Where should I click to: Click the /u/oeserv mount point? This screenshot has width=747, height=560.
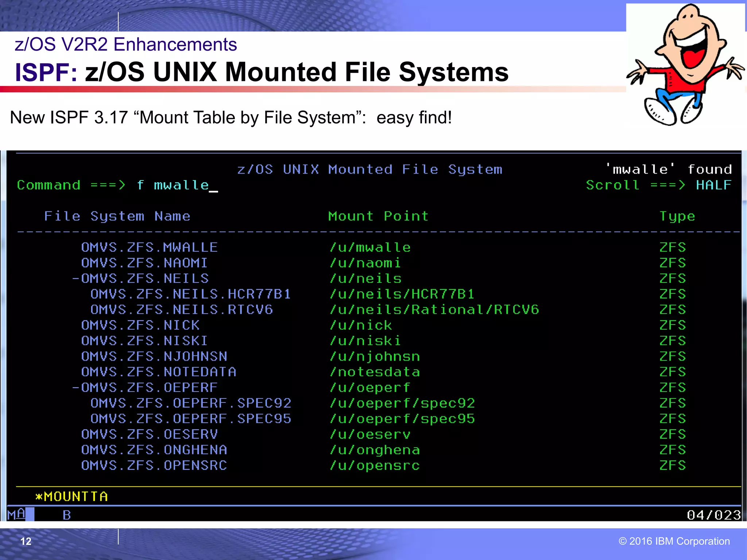click(x=370, y=434)
